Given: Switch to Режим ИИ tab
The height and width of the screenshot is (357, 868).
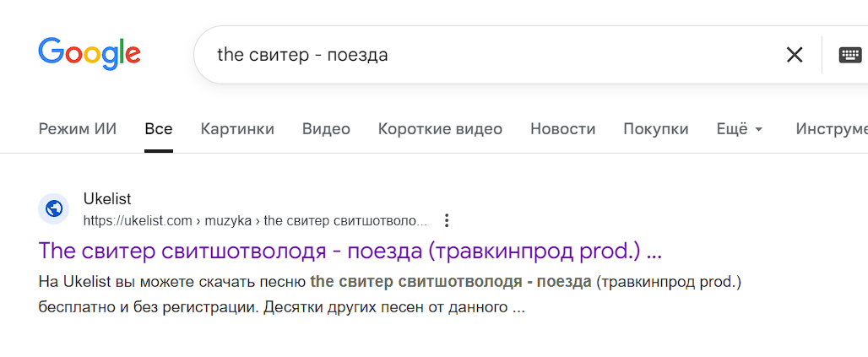Looking at the screenshot, I should (x=78, y=129).
